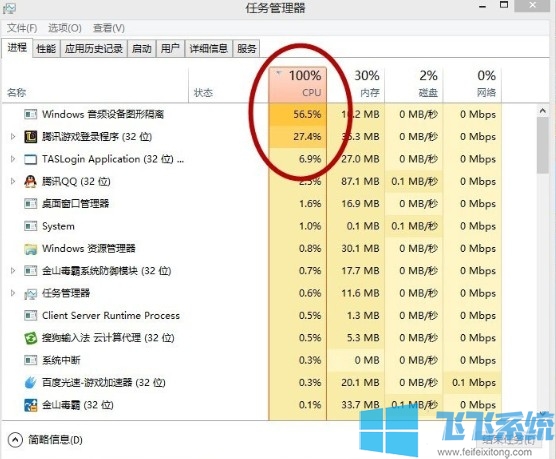The image size is (556, 459).
Task: Select the 56.5% CPU value cell
Action: [298, 114]
